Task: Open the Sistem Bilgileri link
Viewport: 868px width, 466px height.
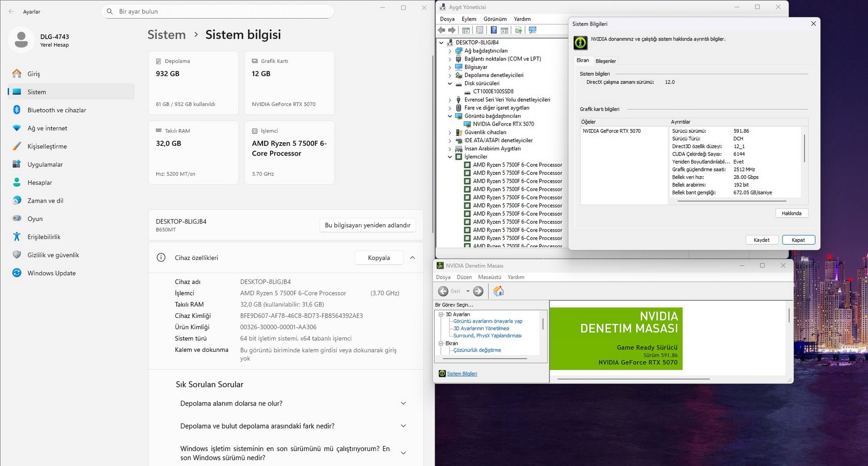Action: [462, 374]
